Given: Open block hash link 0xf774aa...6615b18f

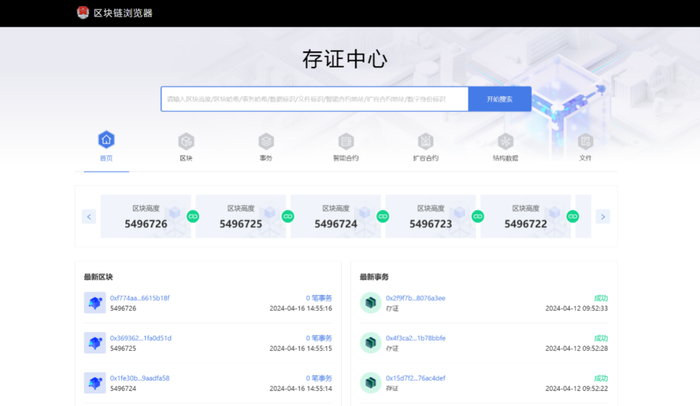Looking at the screenshot, I should [140, 298].
